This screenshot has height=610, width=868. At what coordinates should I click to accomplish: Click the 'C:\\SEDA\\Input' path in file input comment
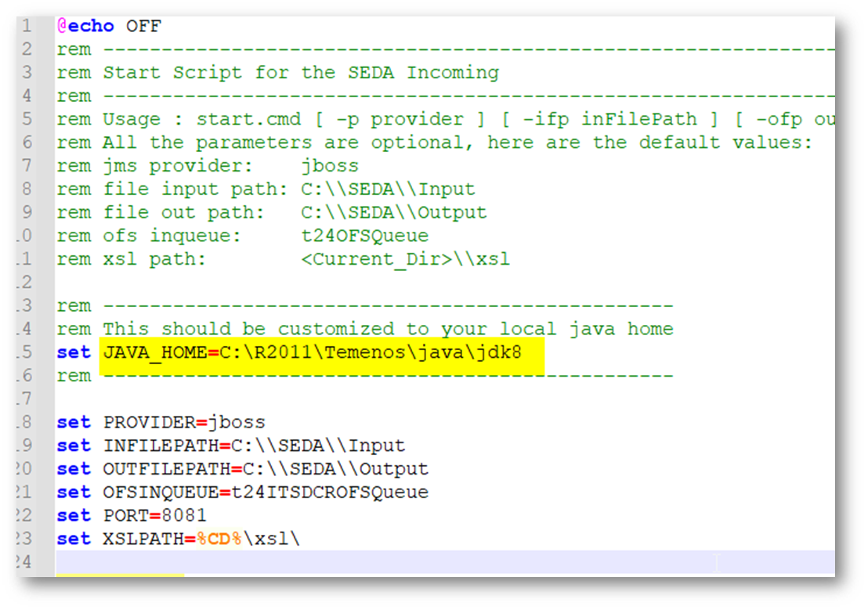[388, 189]
